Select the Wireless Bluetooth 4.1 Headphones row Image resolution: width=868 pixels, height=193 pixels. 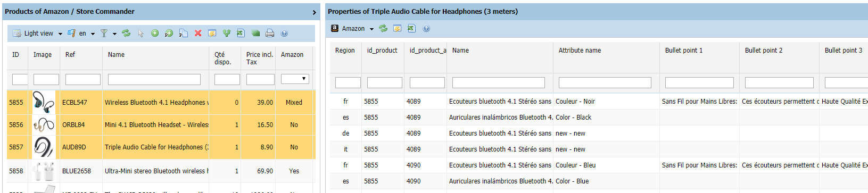click(161, 102)
